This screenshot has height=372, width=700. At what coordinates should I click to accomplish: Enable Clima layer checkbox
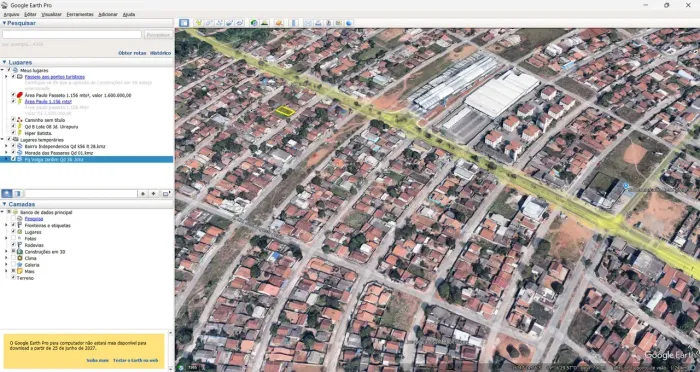coord(13,258)
